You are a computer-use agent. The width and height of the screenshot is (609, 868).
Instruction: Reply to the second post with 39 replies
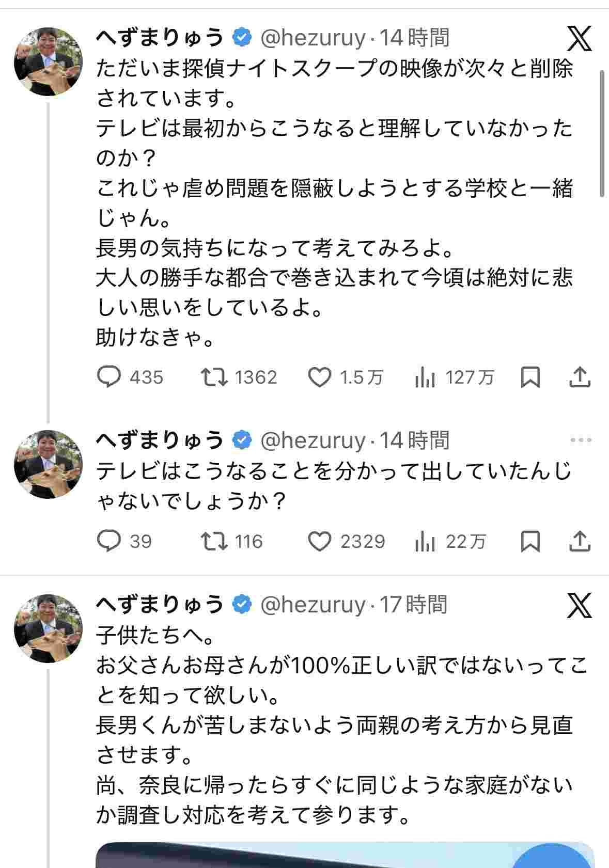click(x=109, y=541)
